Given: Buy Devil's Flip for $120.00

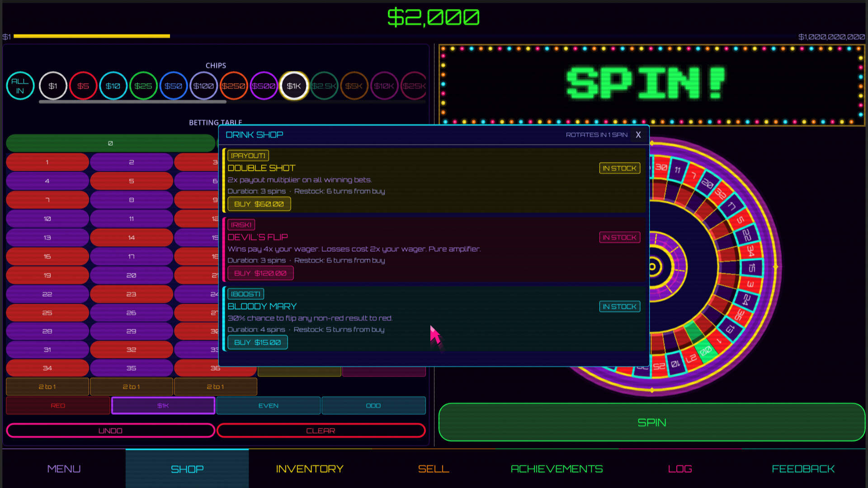Looking at the screenshot, I should pyautogui.click(x=260, y=273).
